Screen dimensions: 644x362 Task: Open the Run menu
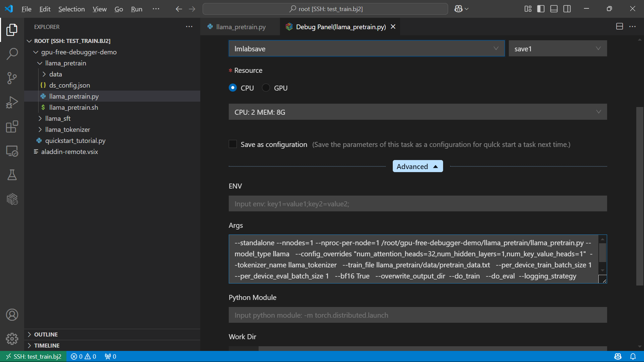click(x=136, y=9)
